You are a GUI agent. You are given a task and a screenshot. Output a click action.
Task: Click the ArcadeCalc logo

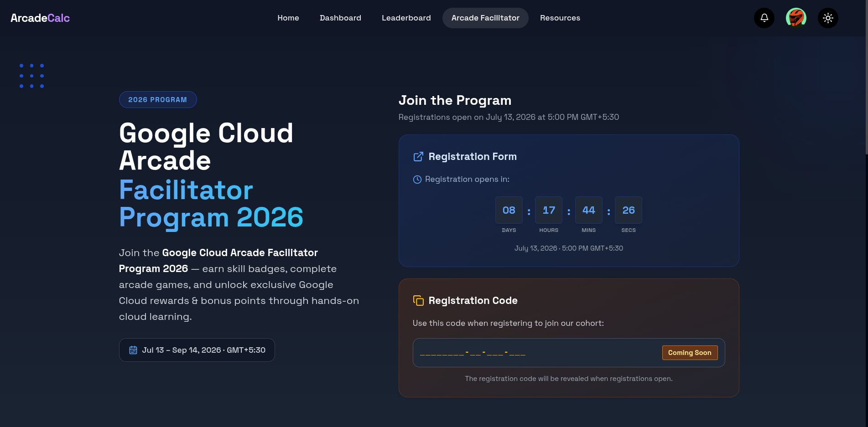[x=40, y=18]
